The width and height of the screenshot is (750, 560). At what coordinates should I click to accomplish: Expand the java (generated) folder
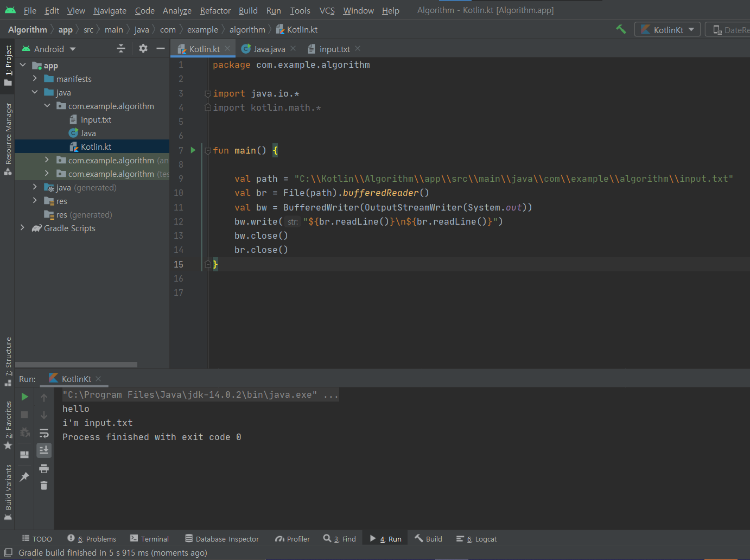click(35, 187)
